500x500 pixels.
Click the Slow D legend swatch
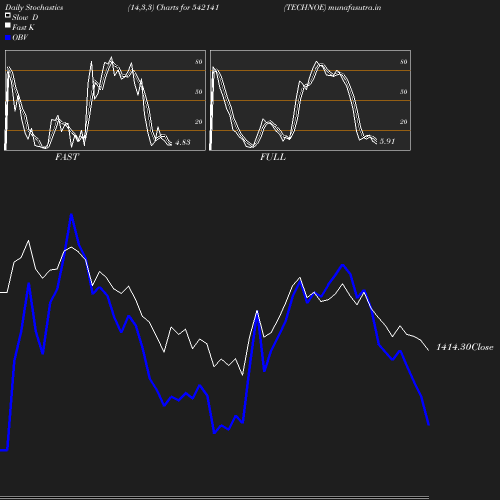pyautogui.click(x=8, y=15)
